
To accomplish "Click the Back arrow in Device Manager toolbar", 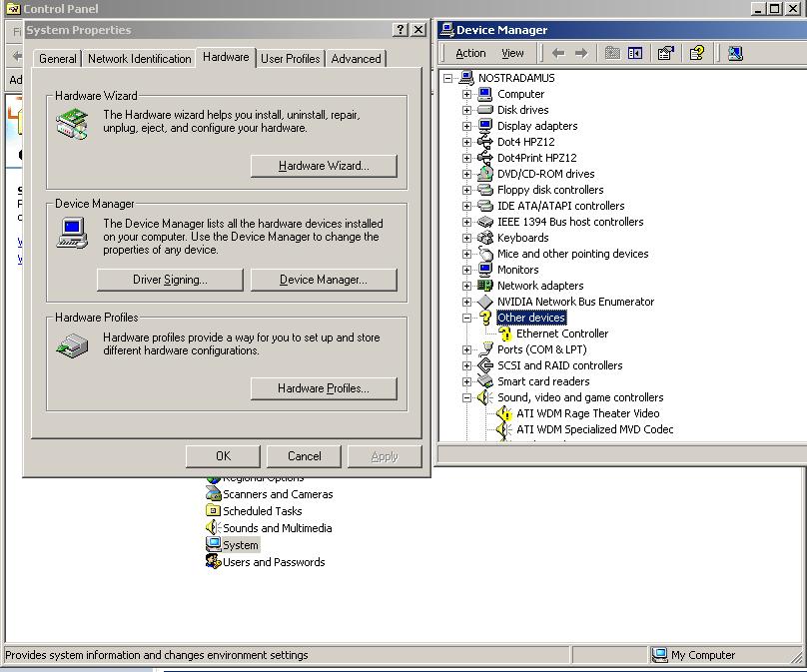I will pyautogui.click(x=558, y=53).
